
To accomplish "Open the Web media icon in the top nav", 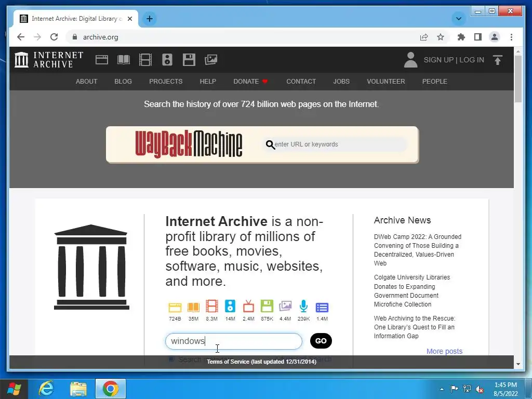I will 101,60.
